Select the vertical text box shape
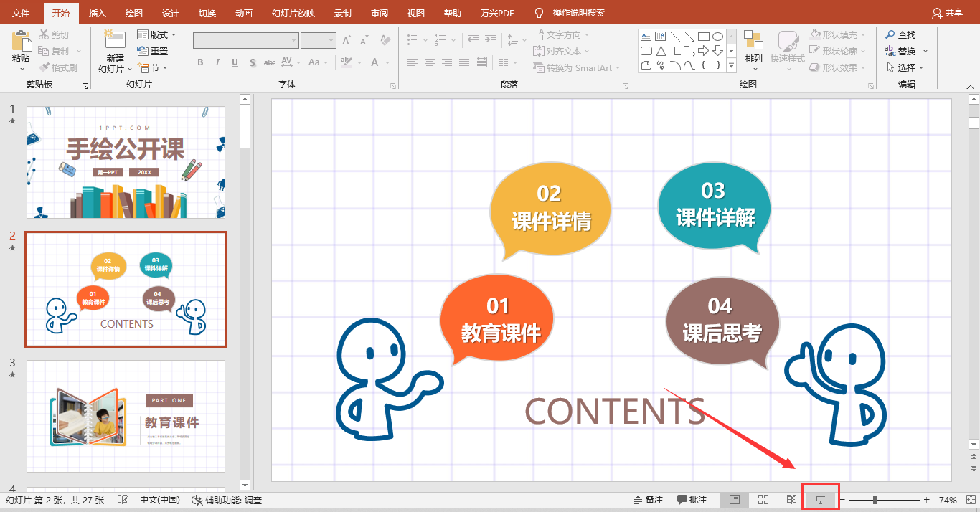 point(660,36)
